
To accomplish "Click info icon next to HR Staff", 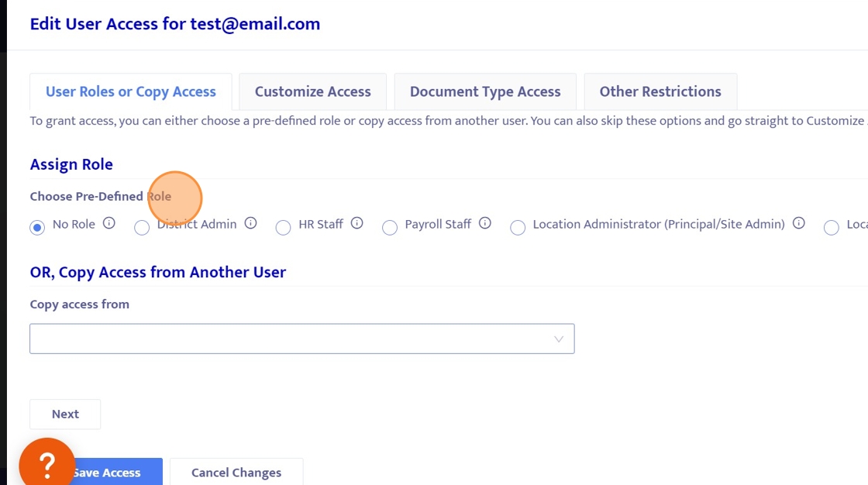I will pyautogui.click(x=356, y=223).
